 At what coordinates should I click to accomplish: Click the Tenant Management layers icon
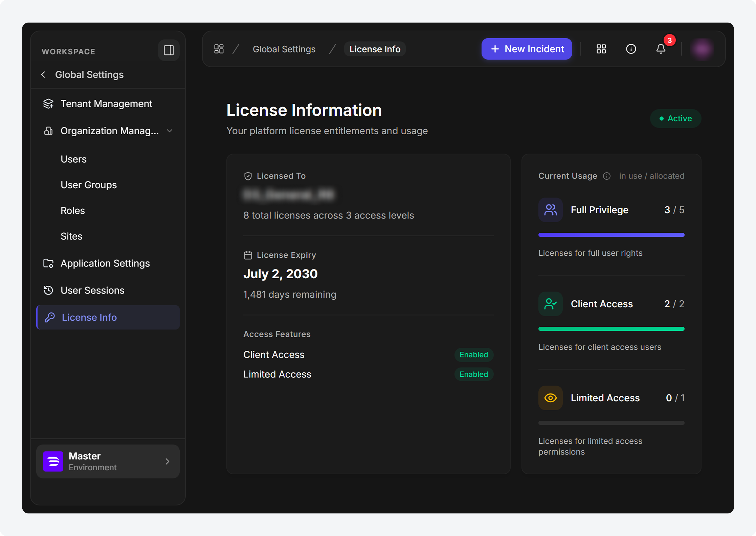pyautogui.click(x=48, y=103)
